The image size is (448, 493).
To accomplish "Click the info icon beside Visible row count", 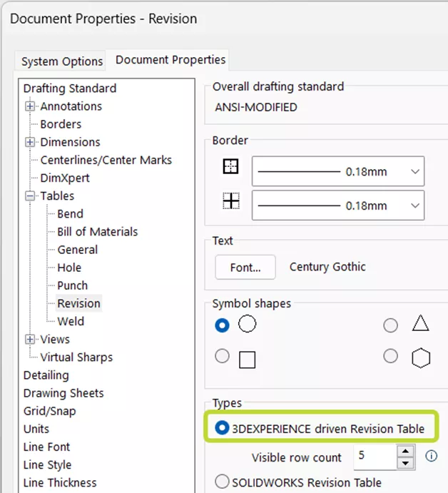I will coord(431,456).
